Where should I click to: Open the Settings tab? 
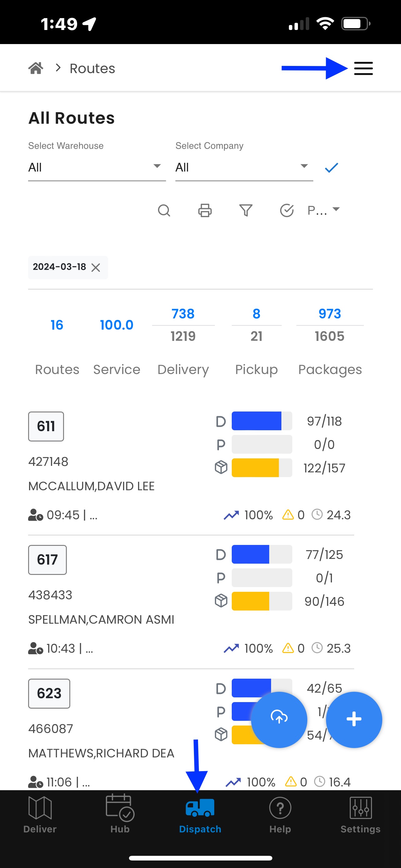(x=360, y=815)
